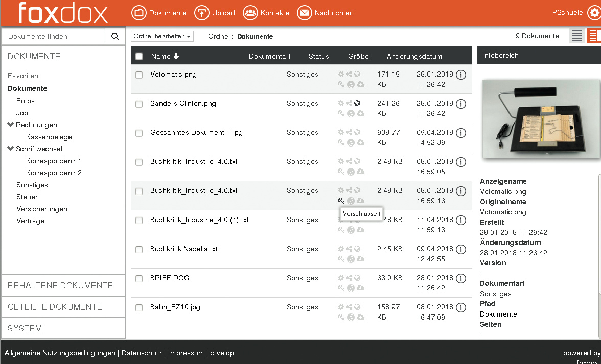Screen dimensions: 601x364
Task: Select the detailed list view icon
Action: (x=593, y=36)
